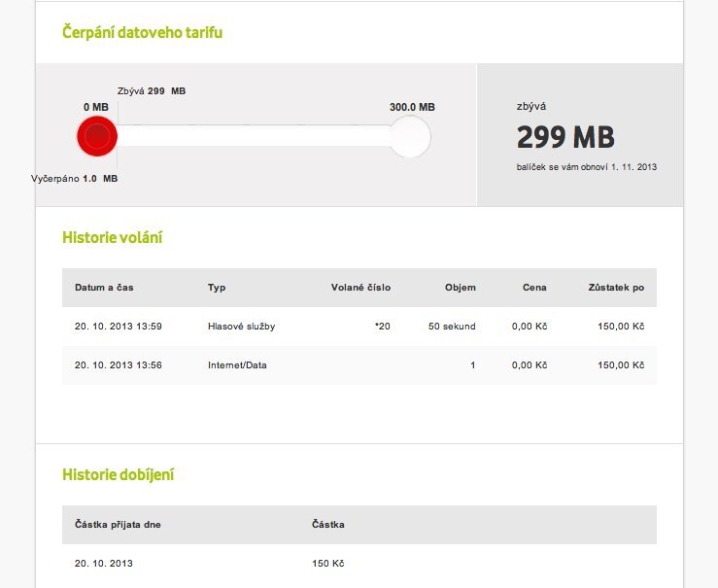
Task: Click the "Zůstatek po" column header
Action: pyautogui.click(x=616, y=288)
